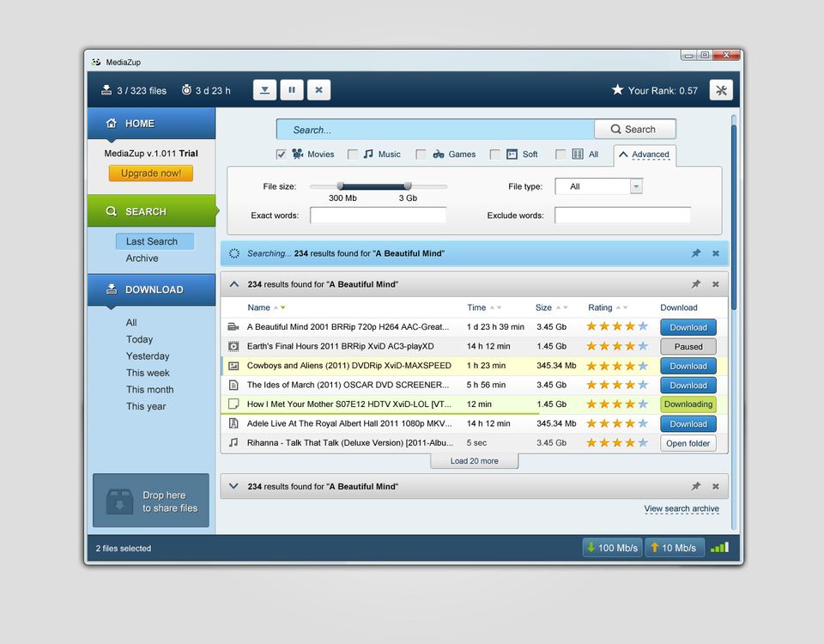Open settings via the wrench tools icon
Viewport: 824px width, 644px height.
click(721, 90)
